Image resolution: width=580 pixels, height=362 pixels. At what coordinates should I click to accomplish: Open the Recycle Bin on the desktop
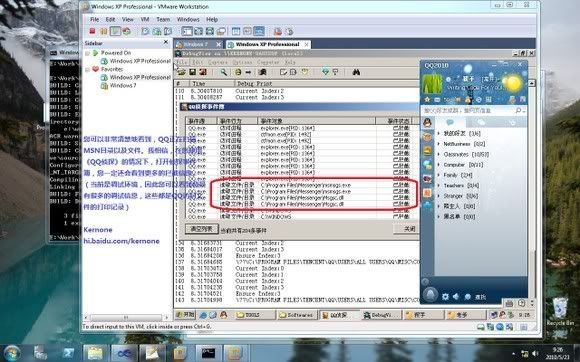[x=560, y=312]
